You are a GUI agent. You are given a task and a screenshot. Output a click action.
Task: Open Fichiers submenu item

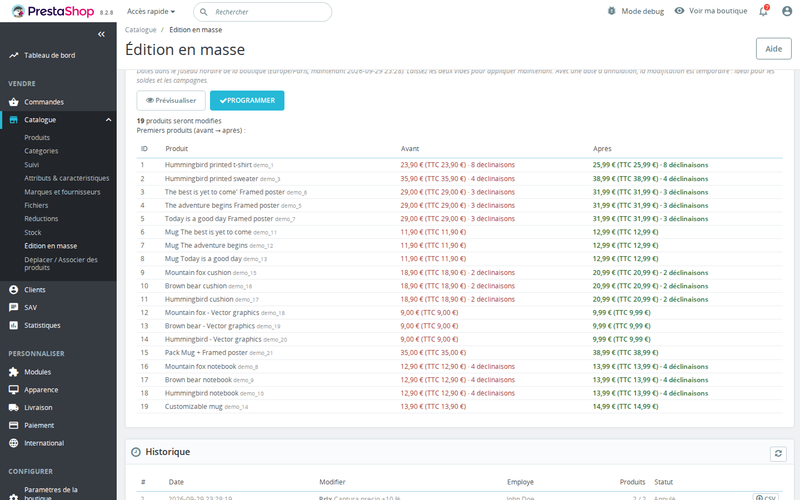coord(36,205)
